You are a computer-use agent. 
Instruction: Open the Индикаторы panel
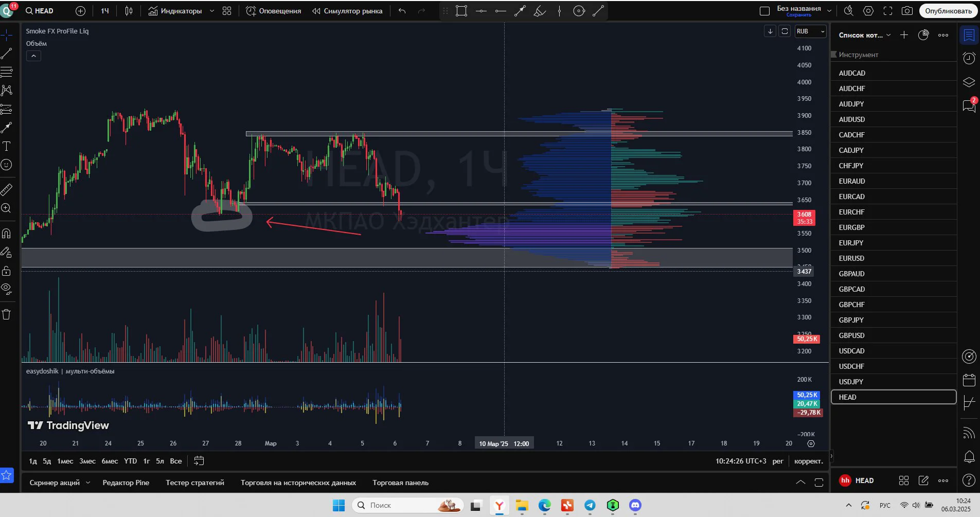[175, 11]
